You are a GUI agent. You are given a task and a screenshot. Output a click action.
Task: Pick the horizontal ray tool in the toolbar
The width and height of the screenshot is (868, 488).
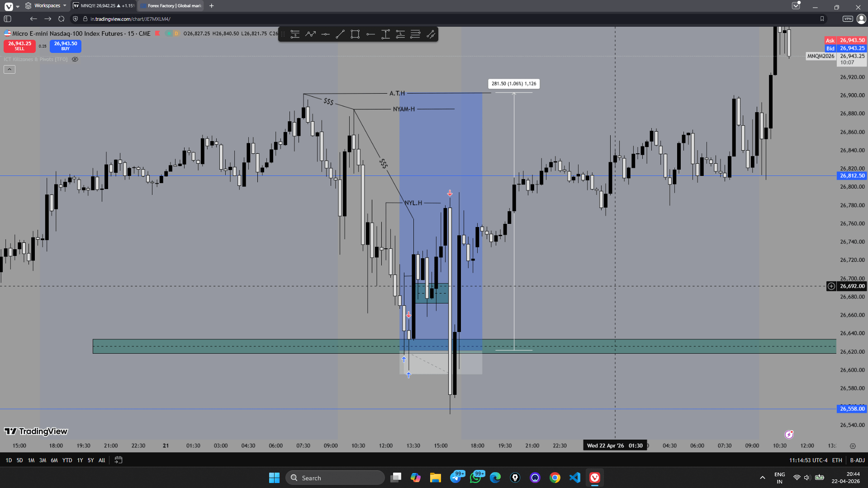(x=370, y=34)
